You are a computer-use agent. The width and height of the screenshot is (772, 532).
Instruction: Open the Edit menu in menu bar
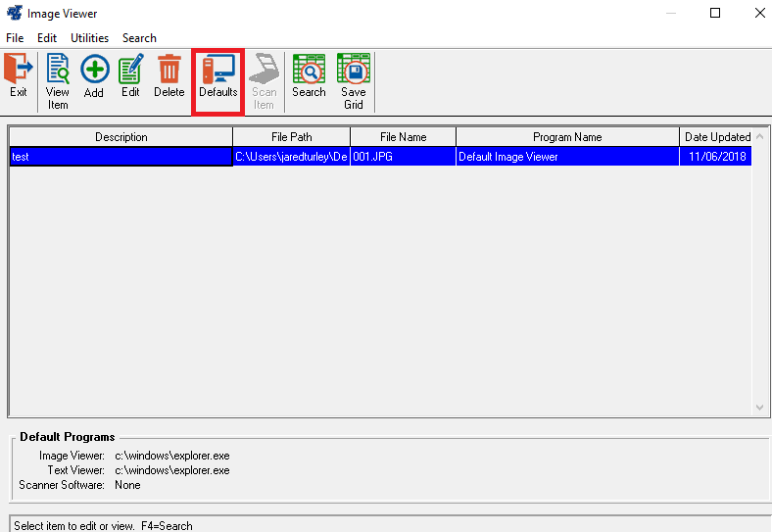pyautogui.click(x=47, y=38)
